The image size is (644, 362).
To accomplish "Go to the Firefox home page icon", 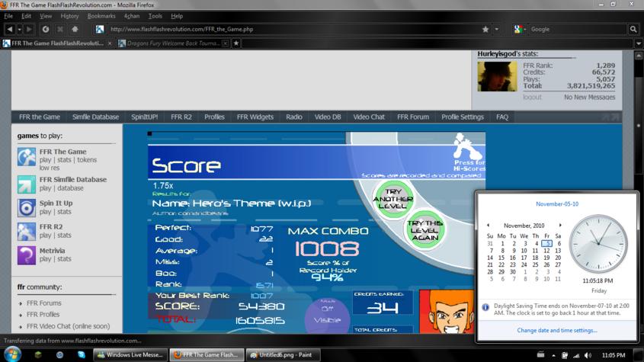I will click(75, 29).
